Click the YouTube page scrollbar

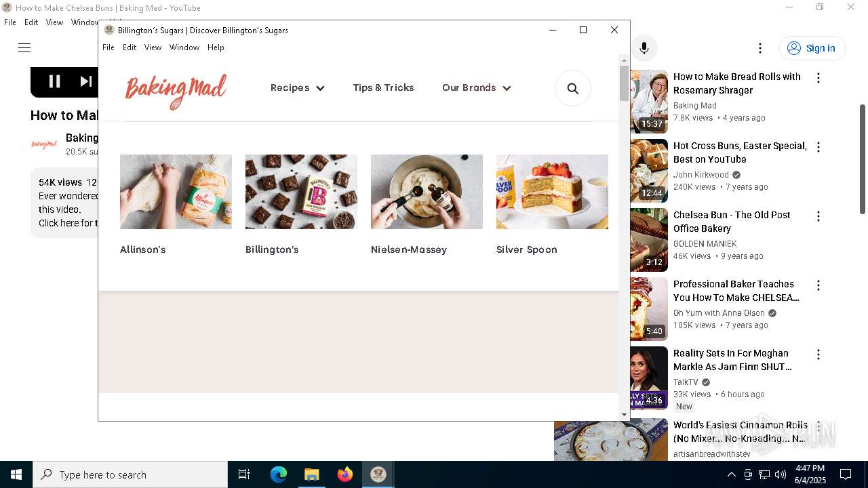click(x=863, y=159)
